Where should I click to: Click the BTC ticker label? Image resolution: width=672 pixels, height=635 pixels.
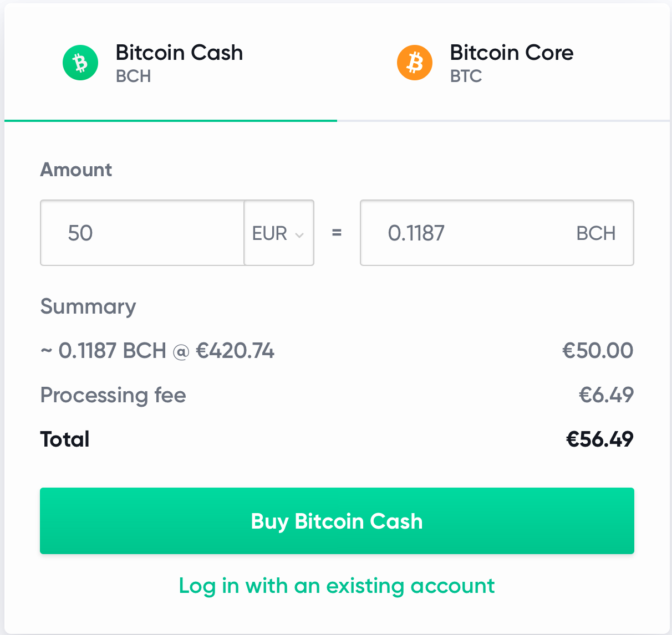pyautogui.click(x=466, y=76)
